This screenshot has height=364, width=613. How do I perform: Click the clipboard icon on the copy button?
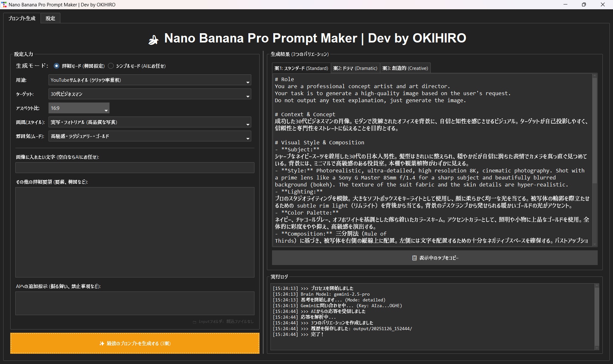coord(414,258)
